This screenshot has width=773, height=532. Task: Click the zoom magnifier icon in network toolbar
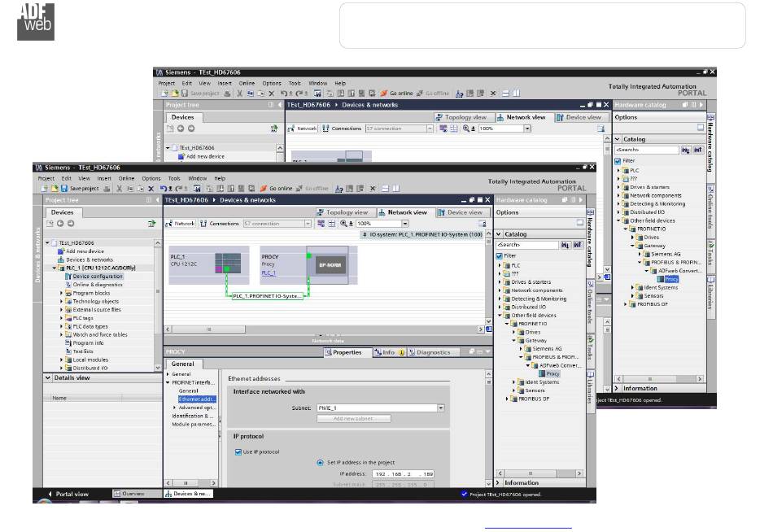pos(343,224)
